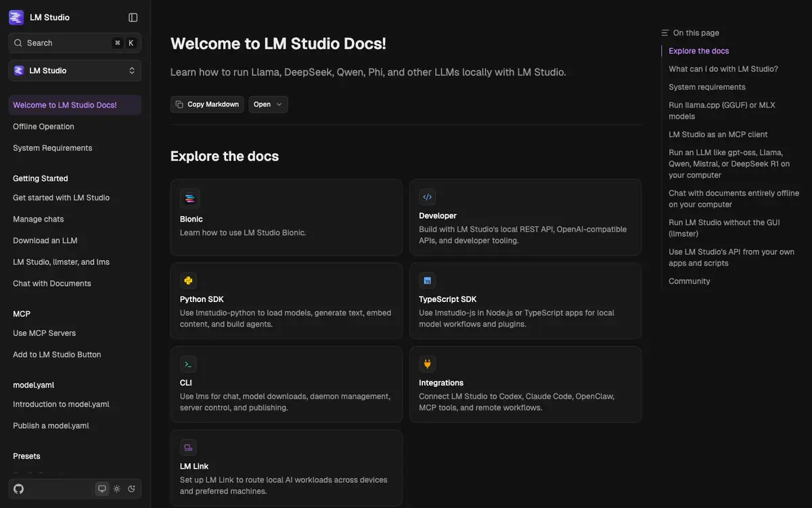Image resolution: width=812 pixels, height=508 pixels.
Task: Click the LM Link devices icon
Action: point(188,447)
